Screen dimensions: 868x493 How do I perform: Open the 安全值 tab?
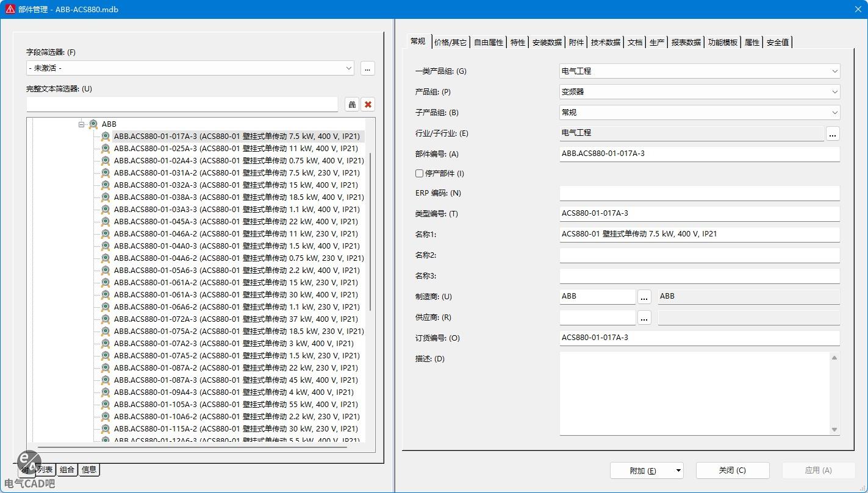coord(778,42)
